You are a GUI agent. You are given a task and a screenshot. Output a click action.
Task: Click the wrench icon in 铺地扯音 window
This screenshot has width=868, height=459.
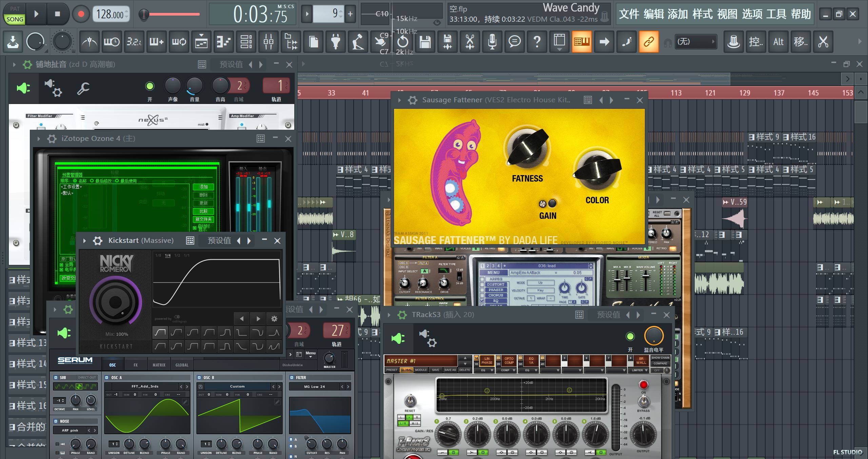click(83, 89)
